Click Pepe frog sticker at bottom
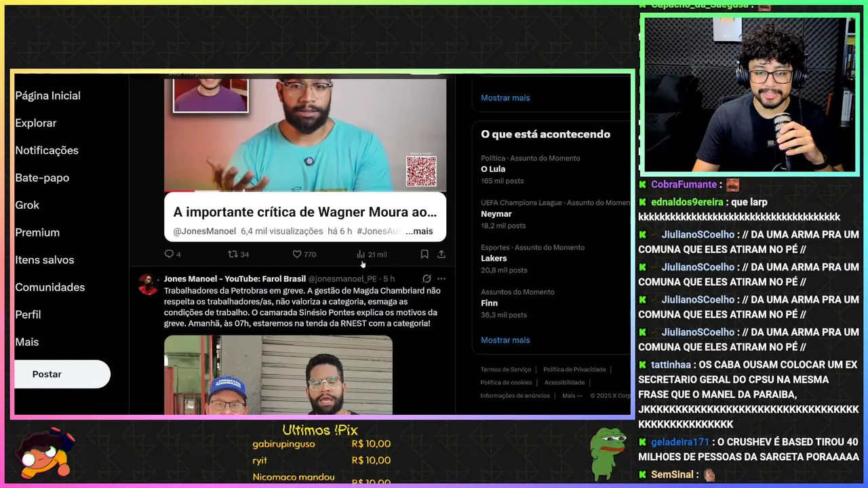This screenshot has height=488, width=868. 608,453
